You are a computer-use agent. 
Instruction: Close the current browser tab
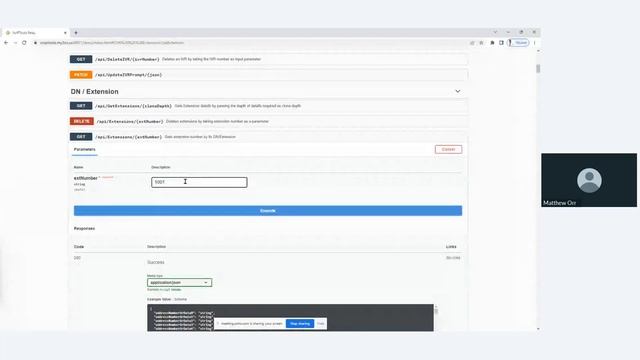click(x=65, y=33)
